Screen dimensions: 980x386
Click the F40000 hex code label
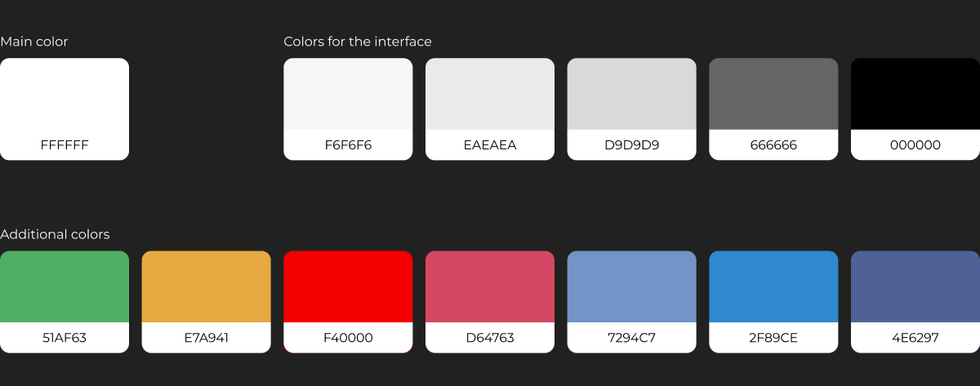pos(348,338)
